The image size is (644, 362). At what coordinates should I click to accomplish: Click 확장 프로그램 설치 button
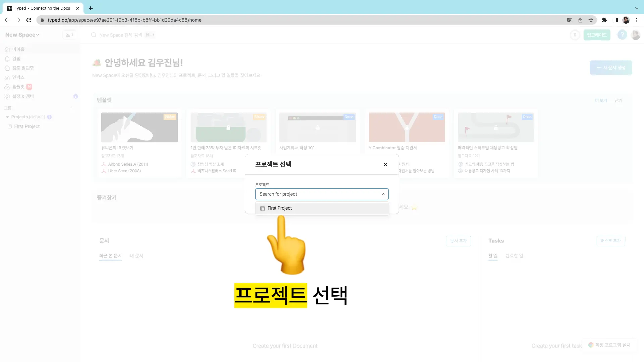609,345
